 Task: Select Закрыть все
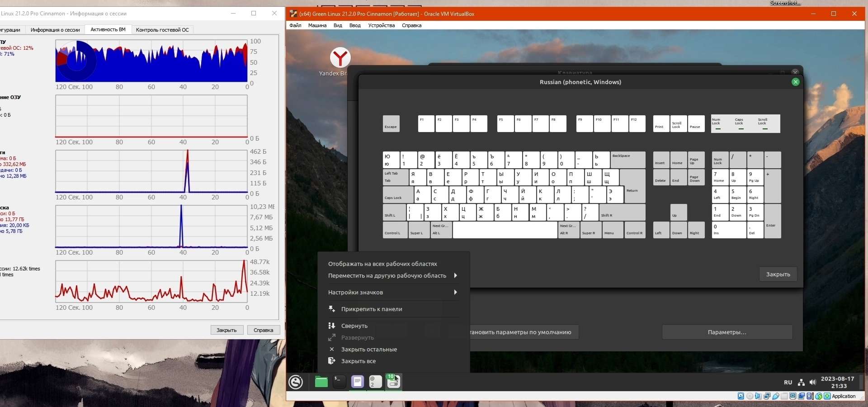[393, 361]
